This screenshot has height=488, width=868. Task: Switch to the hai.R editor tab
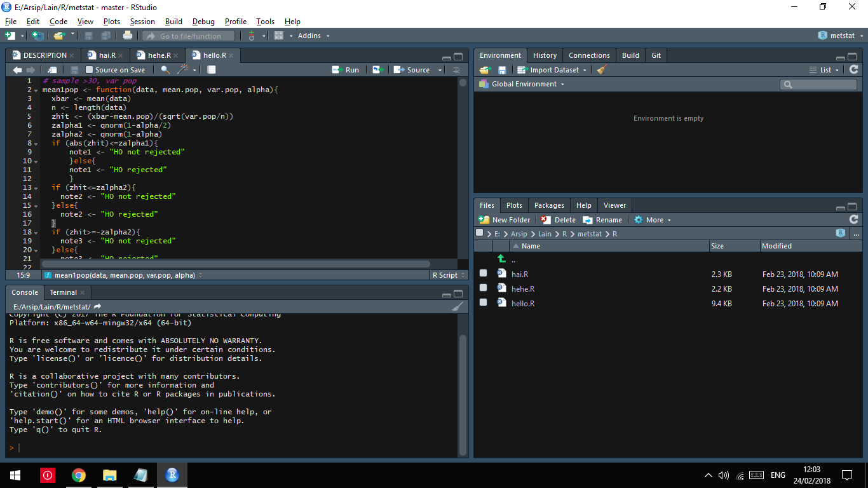(x=106, y=55)
